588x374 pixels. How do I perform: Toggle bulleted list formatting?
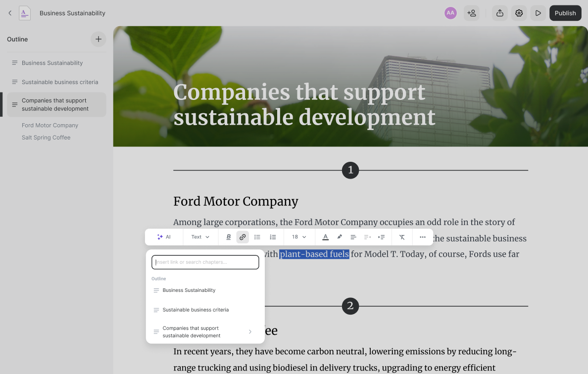pyautogui.click(x=257, y=237)
